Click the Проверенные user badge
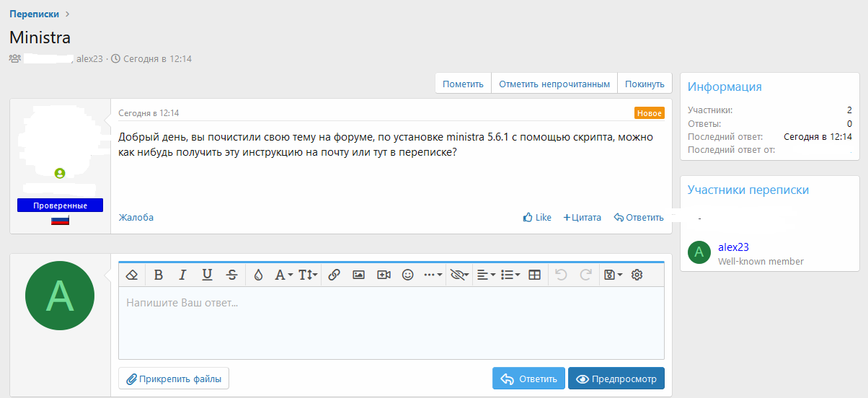 pos(60,205)
